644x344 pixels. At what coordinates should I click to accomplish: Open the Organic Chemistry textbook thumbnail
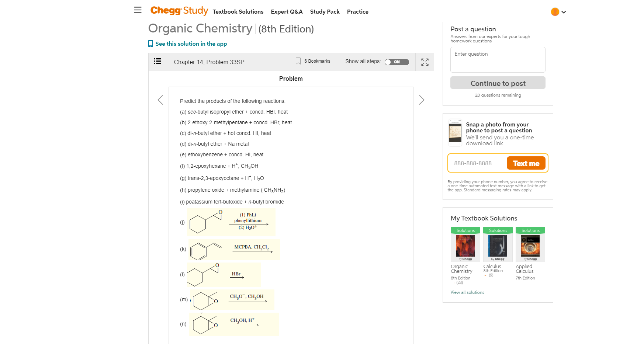click(465, 245)
